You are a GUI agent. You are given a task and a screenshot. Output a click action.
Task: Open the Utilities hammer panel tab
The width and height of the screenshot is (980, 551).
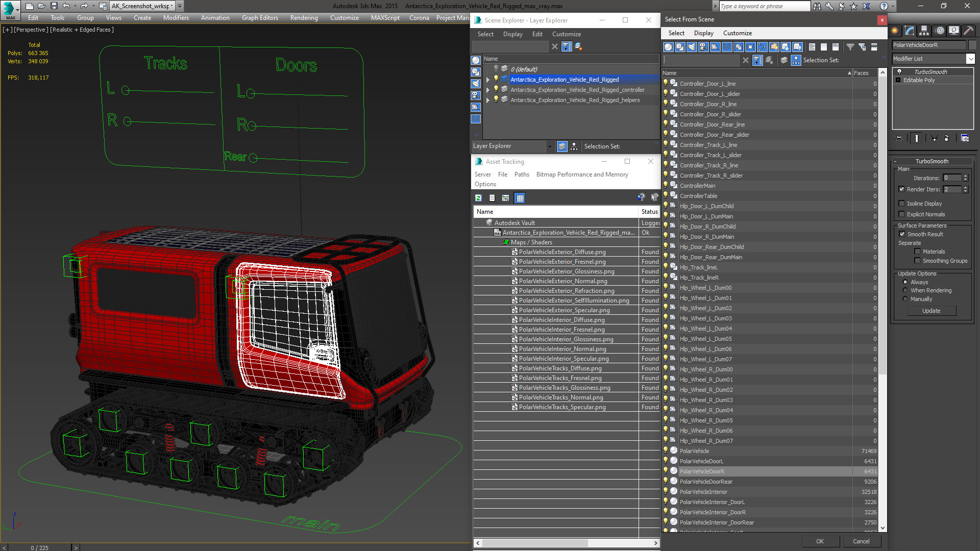[968, 31]
